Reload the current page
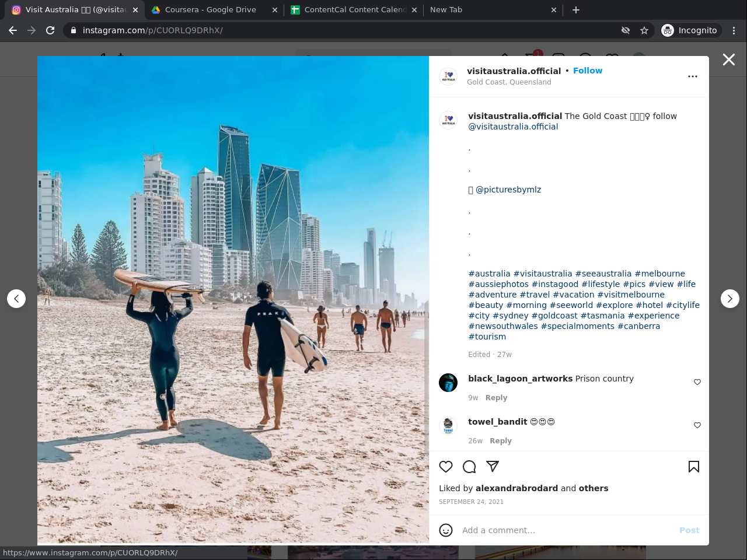 tap(50, 30)
